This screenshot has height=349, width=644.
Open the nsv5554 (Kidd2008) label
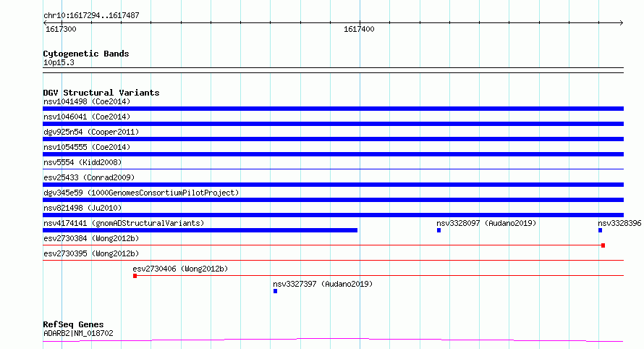82,162
